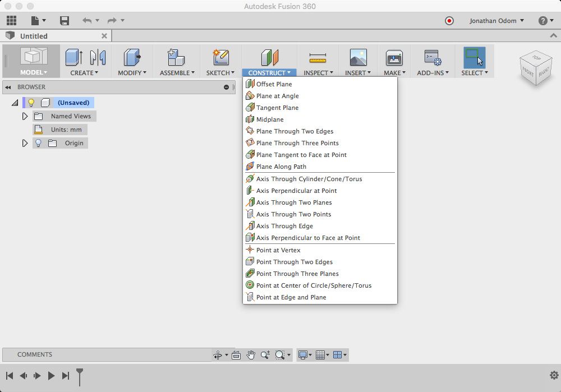561x392 pixels.
Task: Click the Select tool icon
Action: pyautogui.click(x=475, y=58)
